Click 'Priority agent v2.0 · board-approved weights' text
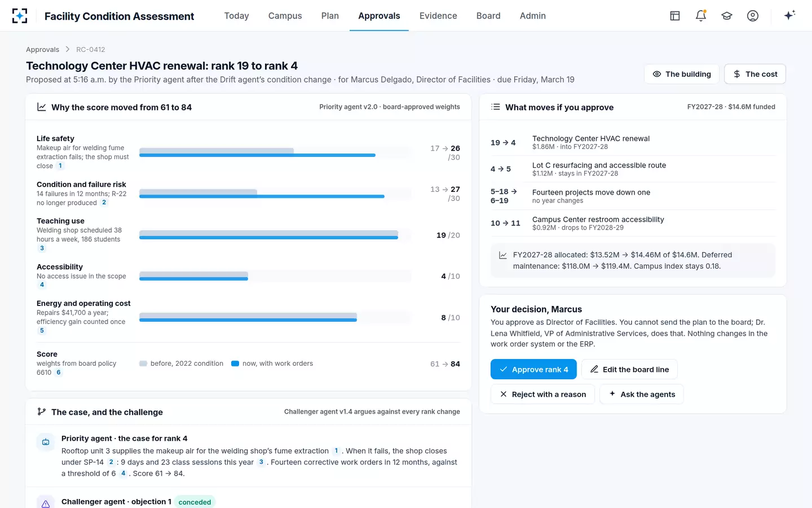 (390, 107)
